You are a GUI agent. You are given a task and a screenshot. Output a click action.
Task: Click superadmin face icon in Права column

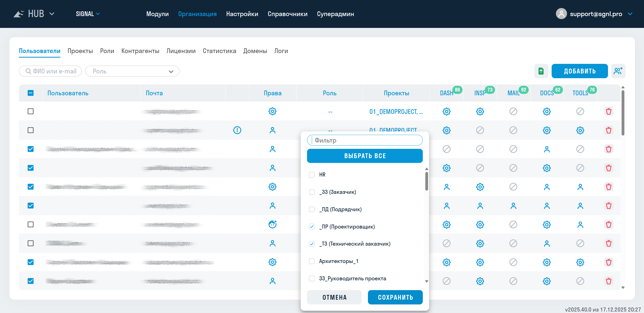click(x=272, y=224)
